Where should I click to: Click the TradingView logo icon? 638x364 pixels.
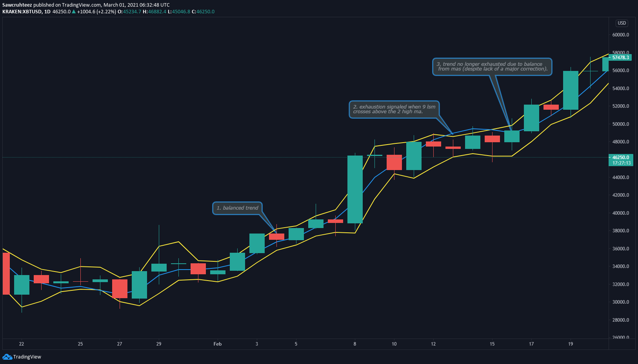click(7, 357)
